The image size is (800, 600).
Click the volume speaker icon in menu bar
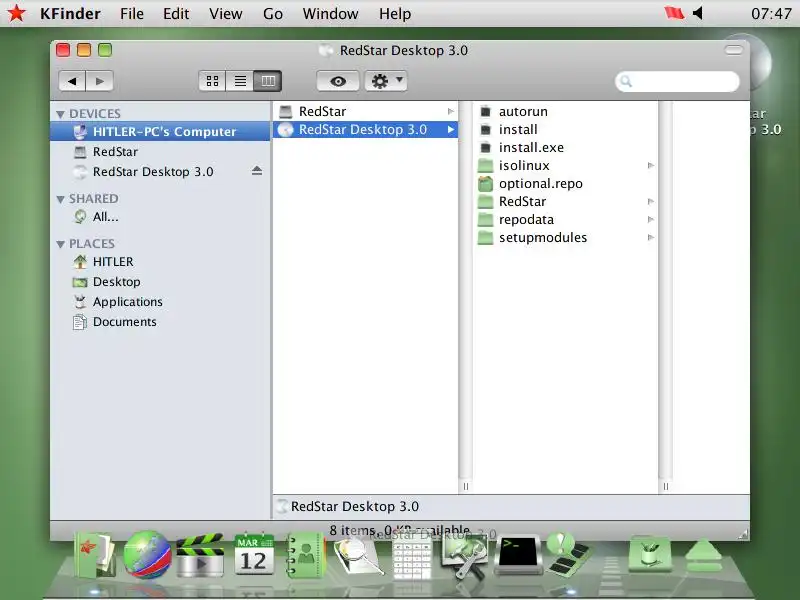pyautogui.click(x=698, y=13)
